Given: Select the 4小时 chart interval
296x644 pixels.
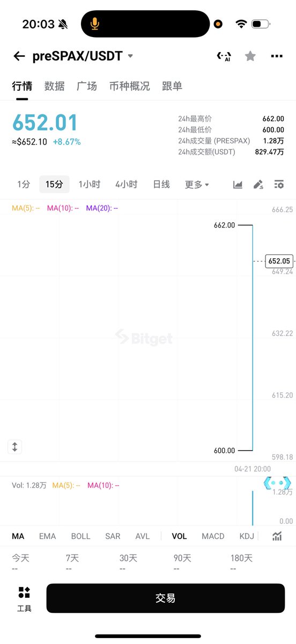Looking at the screenshot, I should [127, 185].
